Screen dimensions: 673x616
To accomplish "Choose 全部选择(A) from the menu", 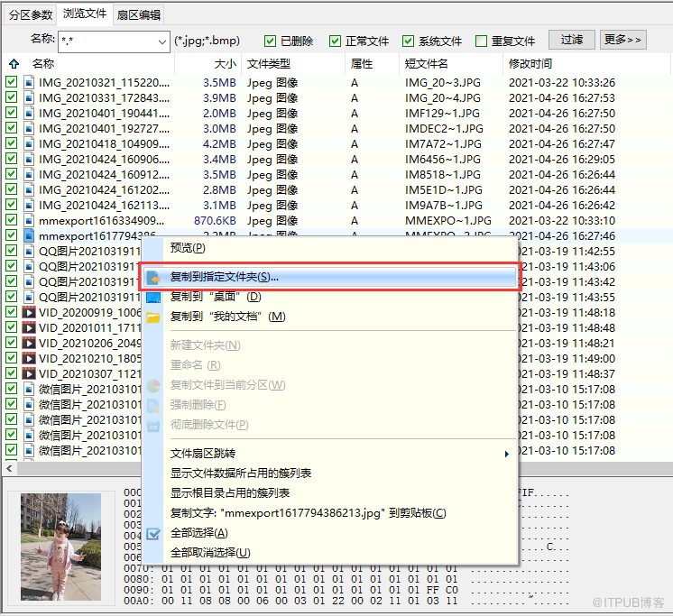I will (x=199, y=533).
